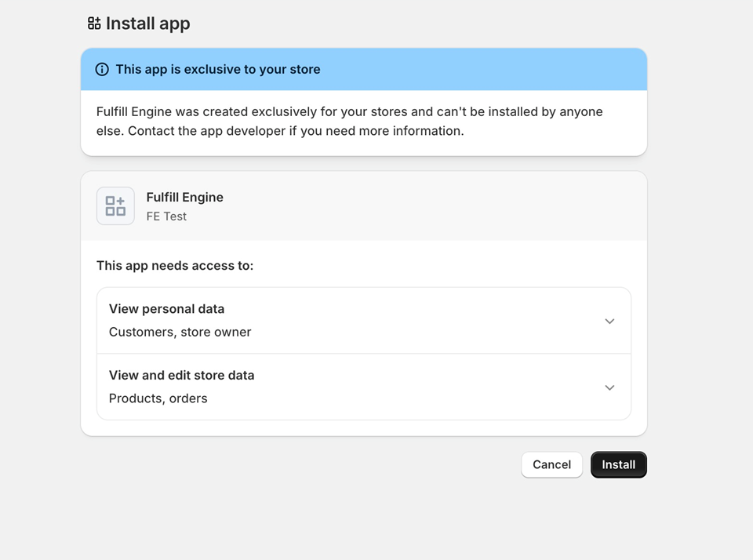
Task: Click 'This app needs access to' label
Action: 175,266
